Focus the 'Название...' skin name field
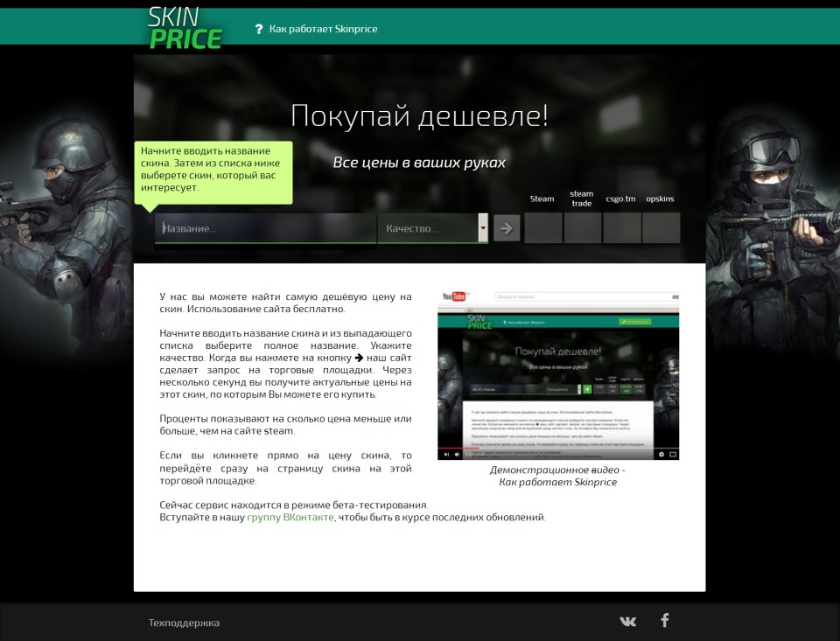The width and height of the screenshot is (840, 641). [x=266, y=228]
